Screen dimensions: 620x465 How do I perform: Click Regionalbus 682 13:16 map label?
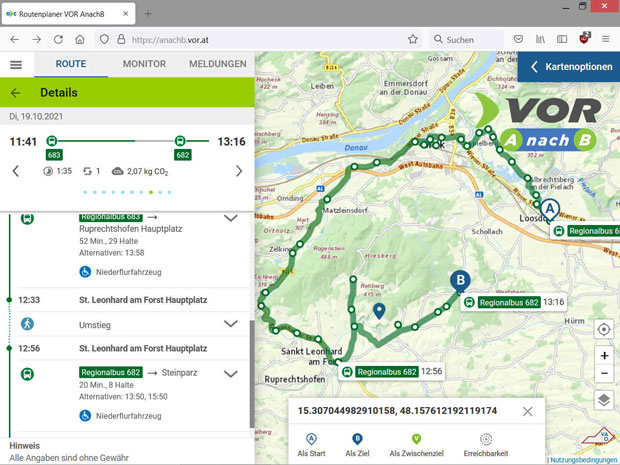514,302
